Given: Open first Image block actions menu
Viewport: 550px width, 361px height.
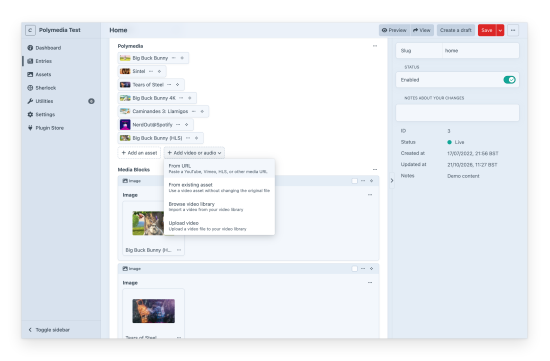Looking at the screenshot, I should [363, 181].
